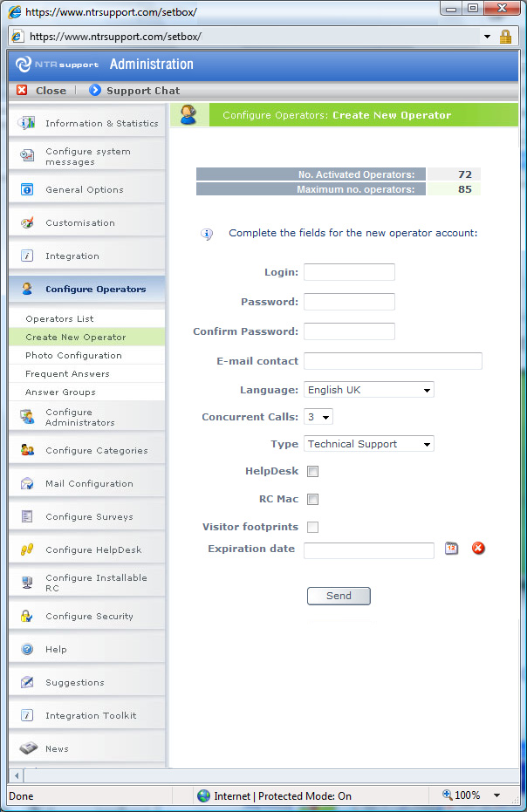The width and height of the screenshot is (527, 812).
Task: Open the browser zoom level control
Action: pos(471,795)
